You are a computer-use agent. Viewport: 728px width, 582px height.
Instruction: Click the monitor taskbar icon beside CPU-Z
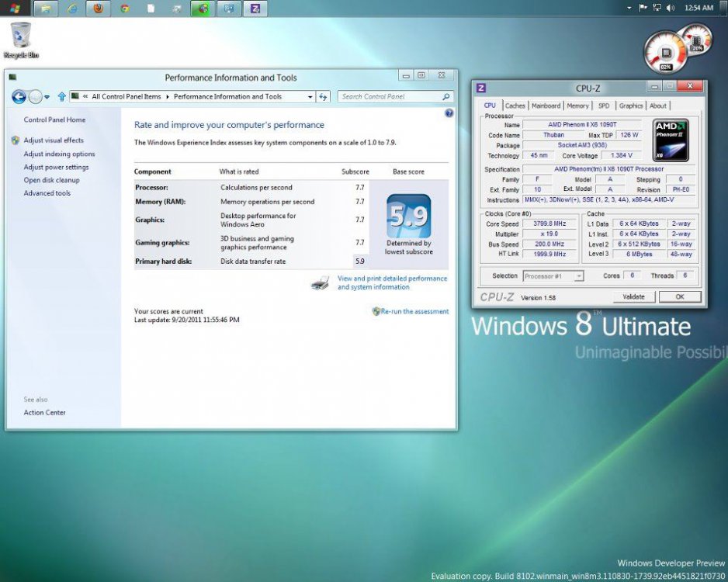coord(229,9)
